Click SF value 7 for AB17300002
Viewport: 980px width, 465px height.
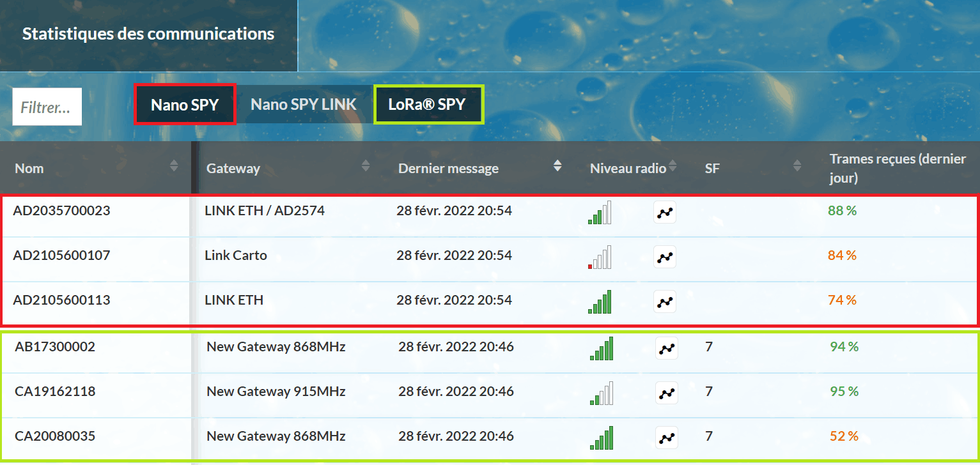(x=709, y=347)
